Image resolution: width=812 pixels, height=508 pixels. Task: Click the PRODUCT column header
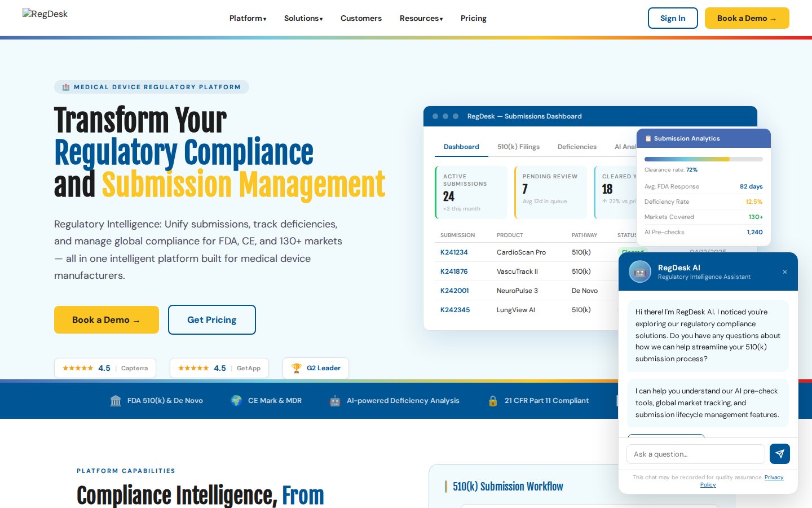click(510, 235)
